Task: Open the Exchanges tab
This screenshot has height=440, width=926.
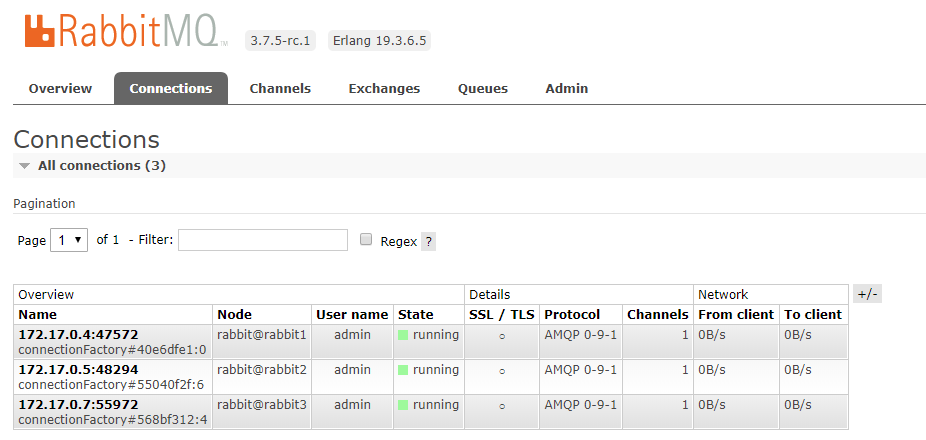Action: (x=384, y=88)
